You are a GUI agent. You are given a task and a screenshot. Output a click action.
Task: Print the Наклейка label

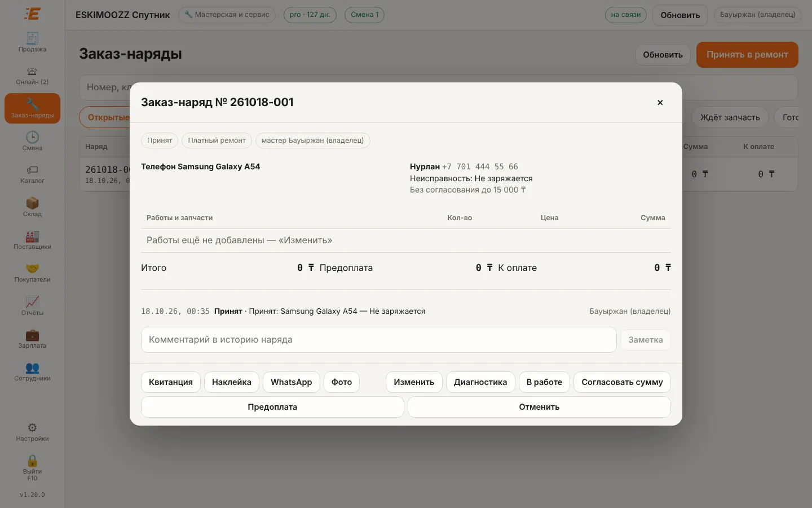pos(232,382)
